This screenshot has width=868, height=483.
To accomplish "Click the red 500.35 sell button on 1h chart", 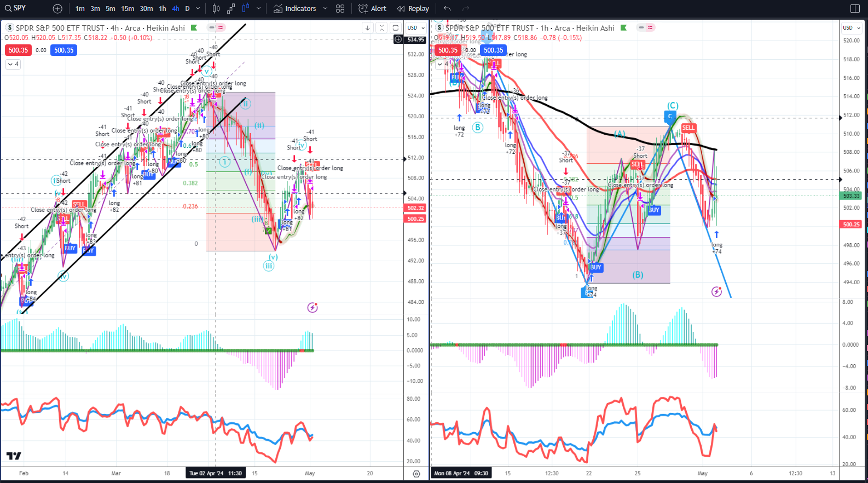I will (448, 50).
